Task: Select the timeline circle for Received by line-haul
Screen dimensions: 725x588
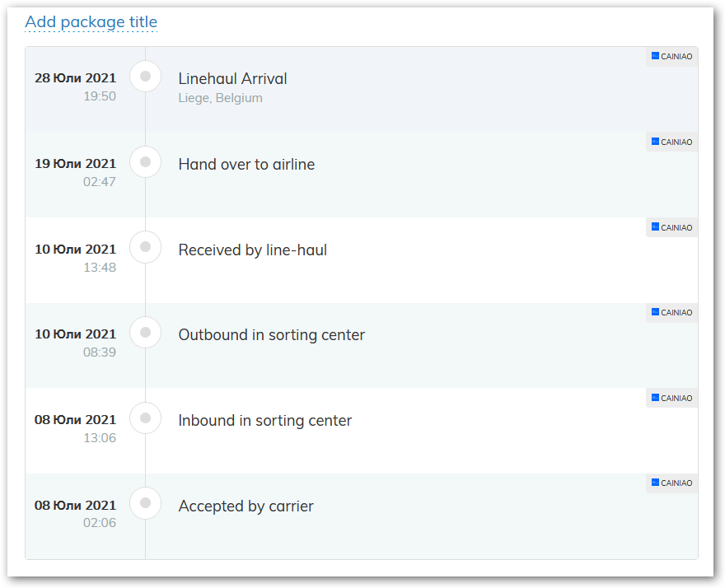Action: click(x=146, y=247)
